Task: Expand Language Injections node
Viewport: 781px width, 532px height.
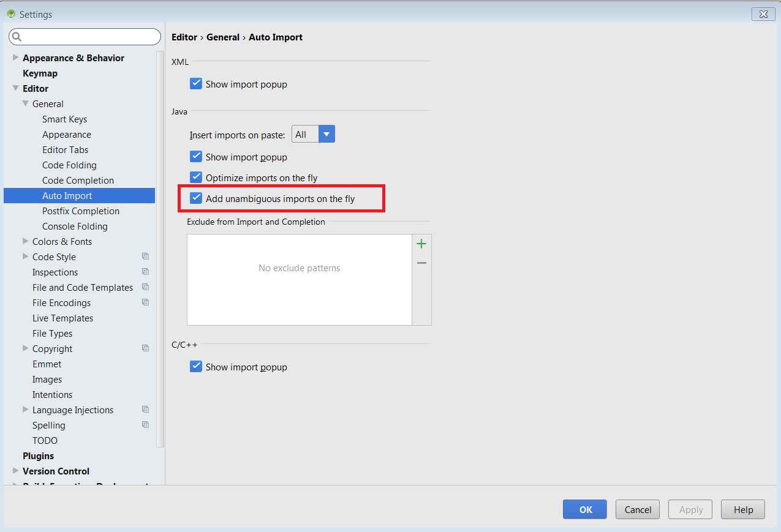Action: [26, 410]
